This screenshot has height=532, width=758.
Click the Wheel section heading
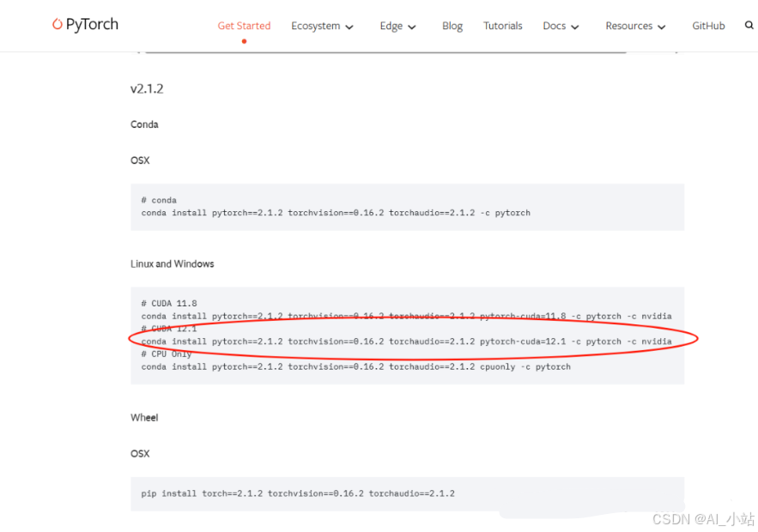(144, 418)
